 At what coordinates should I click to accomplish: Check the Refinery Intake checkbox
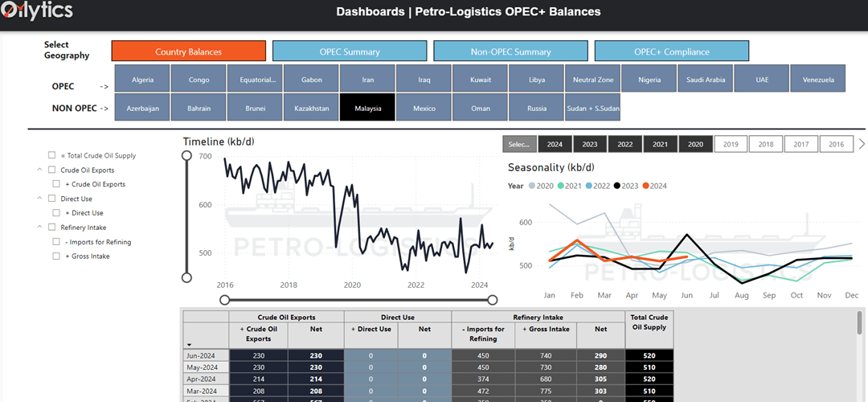pyautogui.click(x=52, y=227)
